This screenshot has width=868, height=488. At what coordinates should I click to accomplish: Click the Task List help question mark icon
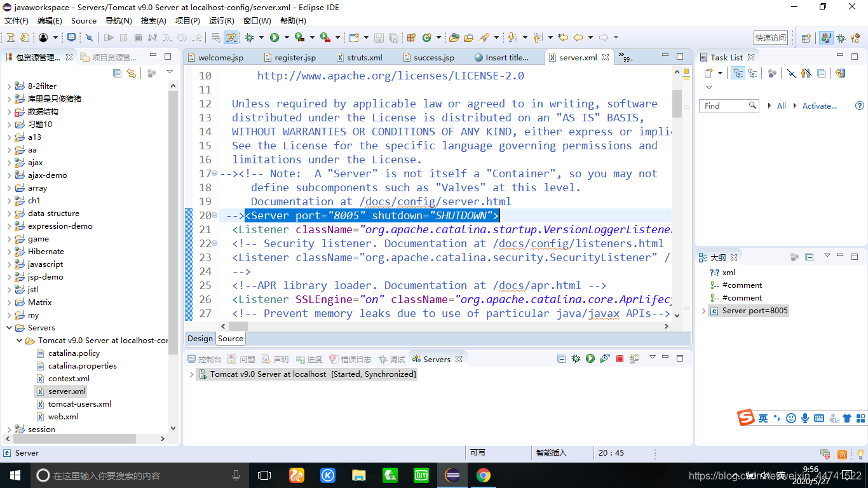(860, 105)
